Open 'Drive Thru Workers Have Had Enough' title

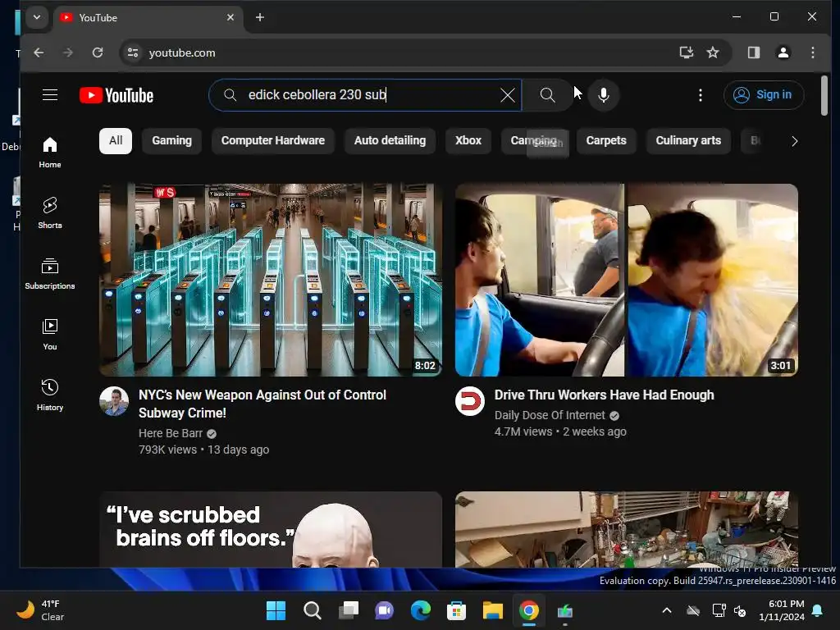click(x=604, y=395)
